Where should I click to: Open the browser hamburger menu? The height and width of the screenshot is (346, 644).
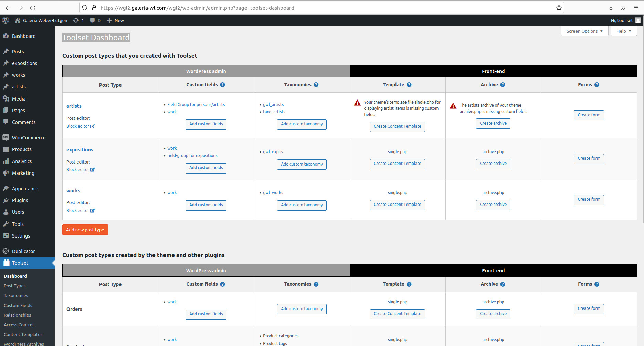[636, 8]
